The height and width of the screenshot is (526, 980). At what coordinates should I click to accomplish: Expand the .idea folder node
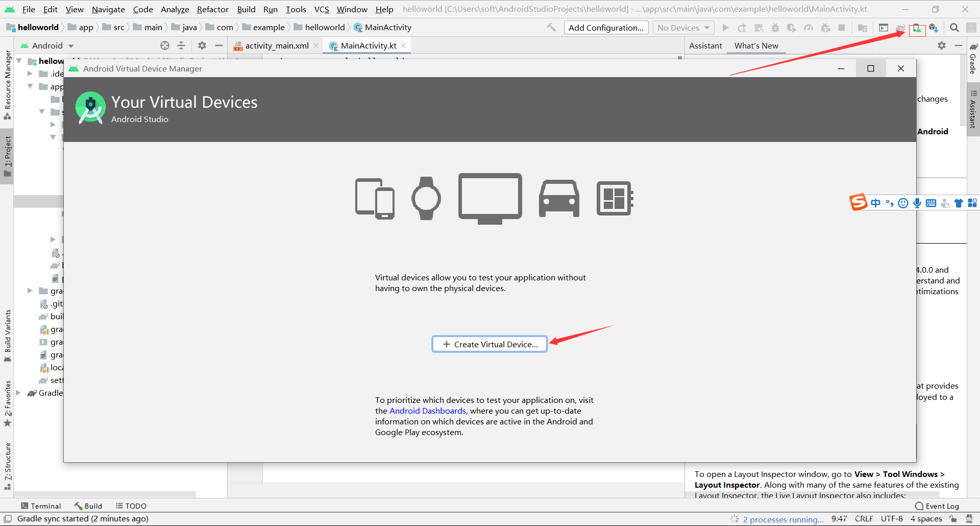(x=30, y=74)
